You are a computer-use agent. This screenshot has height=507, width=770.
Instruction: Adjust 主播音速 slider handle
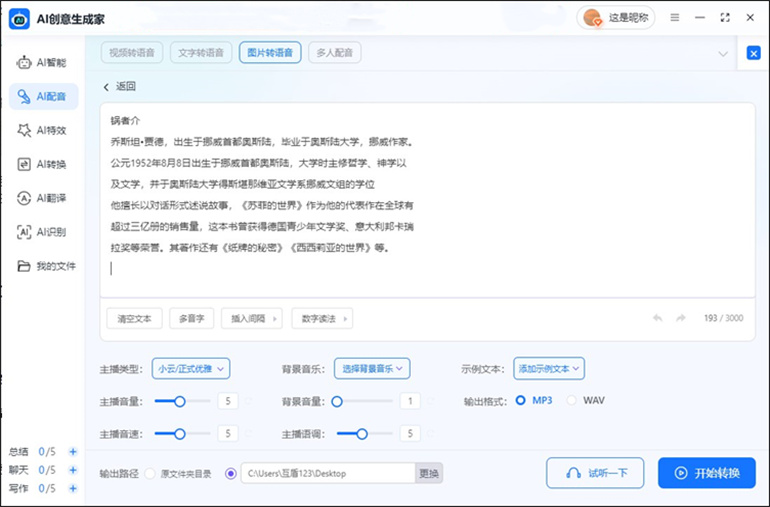pos(180,434)
